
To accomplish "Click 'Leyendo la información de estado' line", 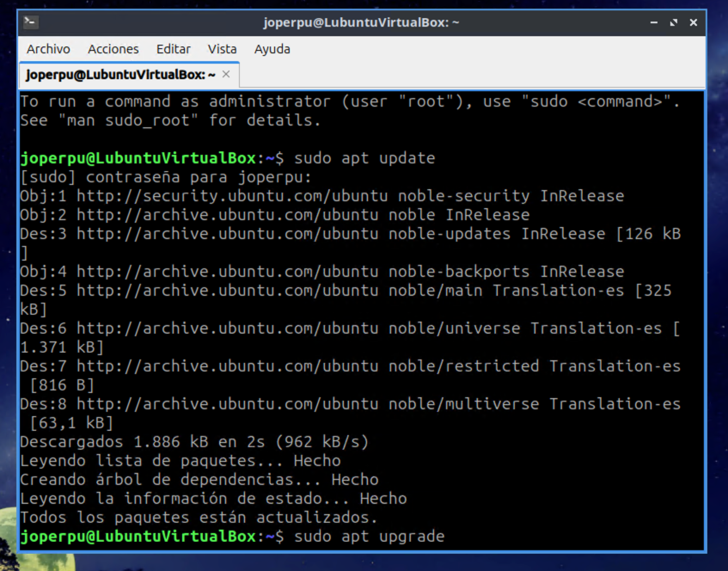I will point(213,499).
